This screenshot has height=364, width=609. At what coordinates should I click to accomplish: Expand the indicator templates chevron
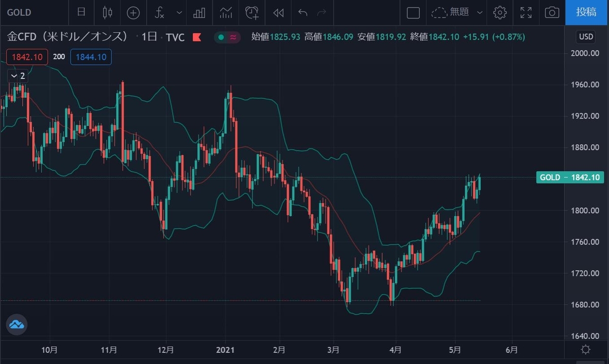179,12
